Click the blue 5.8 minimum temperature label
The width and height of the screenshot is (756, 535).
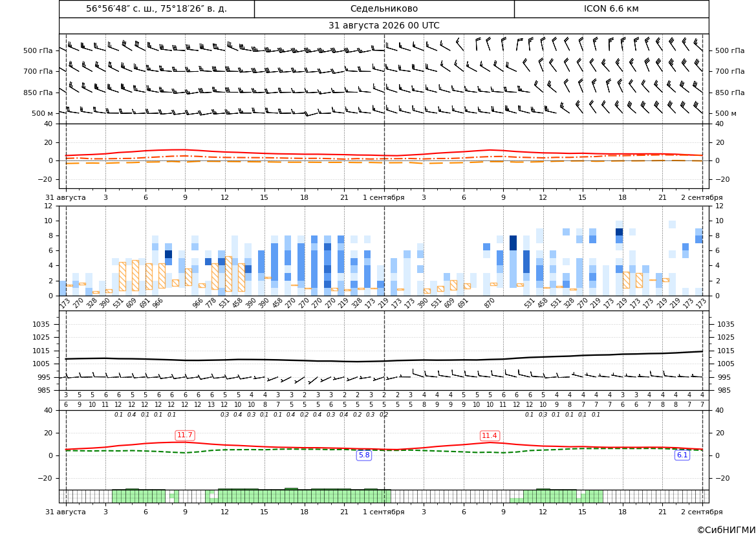[364, 455]
